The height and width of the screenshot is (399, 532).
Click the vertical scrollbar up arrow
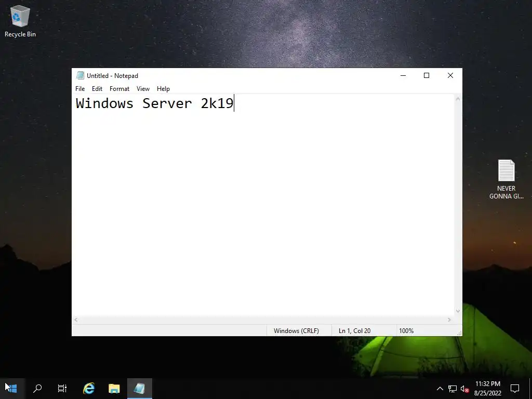coord(458,99)
